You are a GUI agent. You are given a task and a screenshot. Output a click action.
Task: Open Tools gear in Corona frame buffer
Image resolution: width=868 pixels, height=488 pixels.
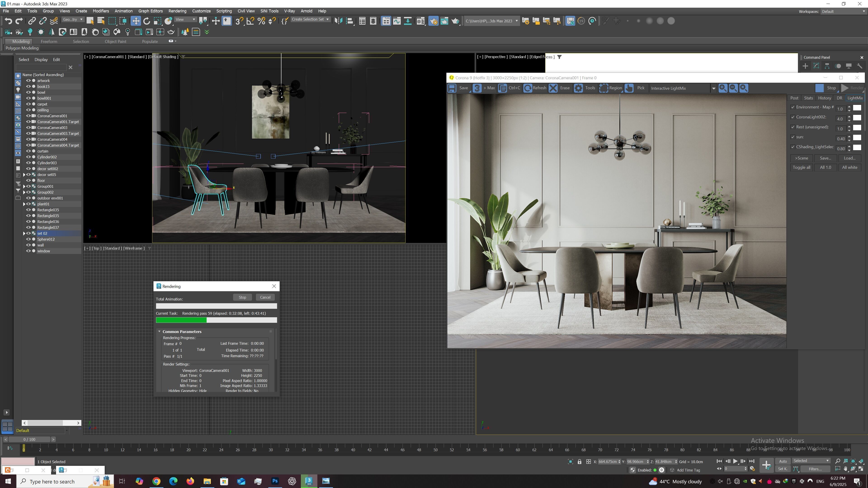578,88
